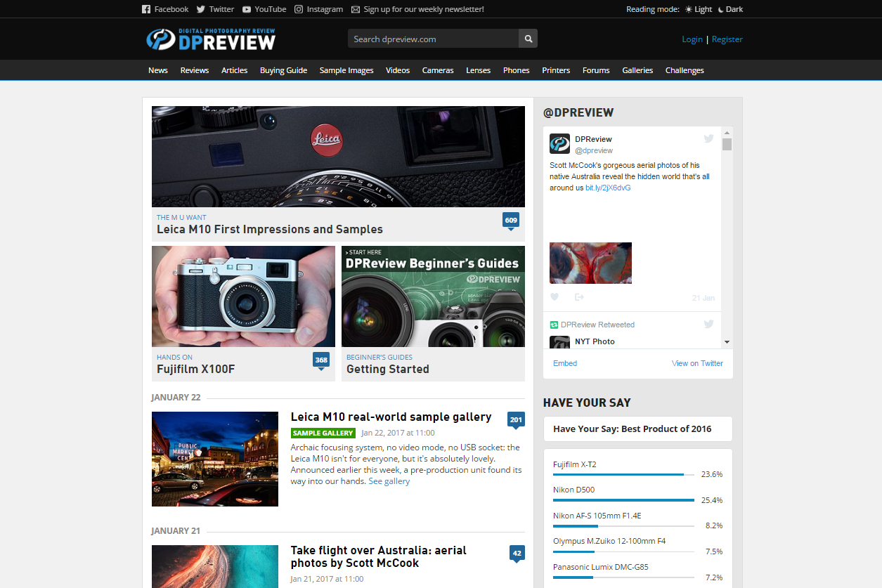Open the Facebook icon link
Image resolution: width=882 pixels, height=588 pixels.
(146, 9)
